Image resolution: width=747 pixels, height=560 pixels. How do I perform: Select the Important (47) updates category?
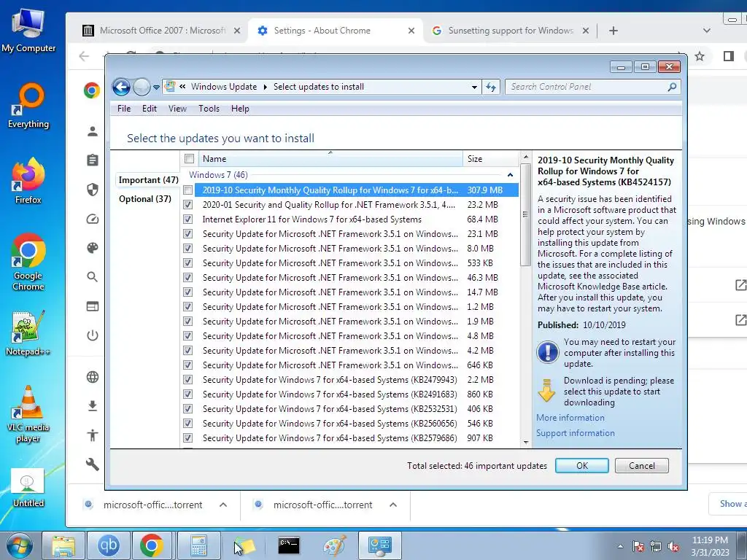[x=148, y=180]
